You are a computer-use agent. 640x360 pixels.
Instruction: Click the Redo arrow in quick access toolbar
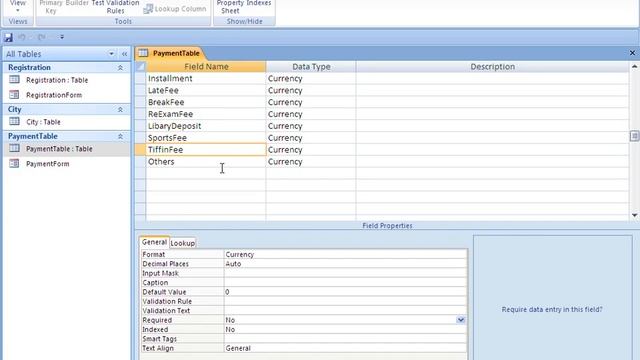[x=41, y=37]
